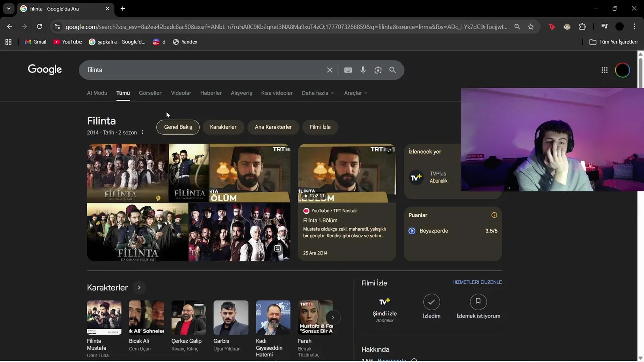Image resolution: width=644 pixels, height=362 pixels.
Task: Open the şapkalı a bookmark
Action: [x=117, y=42]
